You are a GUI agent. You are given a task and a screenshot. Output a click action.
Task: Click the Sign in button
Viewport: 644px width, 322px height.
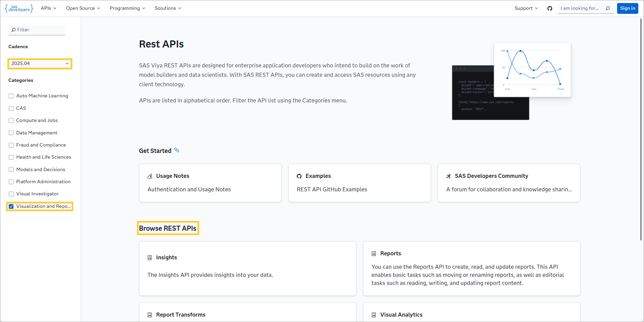tap(627, 8)
